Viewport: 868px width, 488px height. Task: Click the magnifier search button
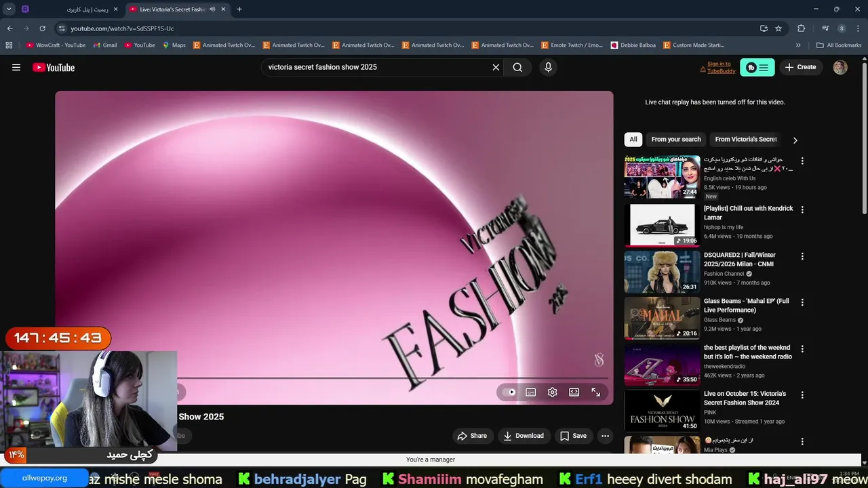coord(517,67)
